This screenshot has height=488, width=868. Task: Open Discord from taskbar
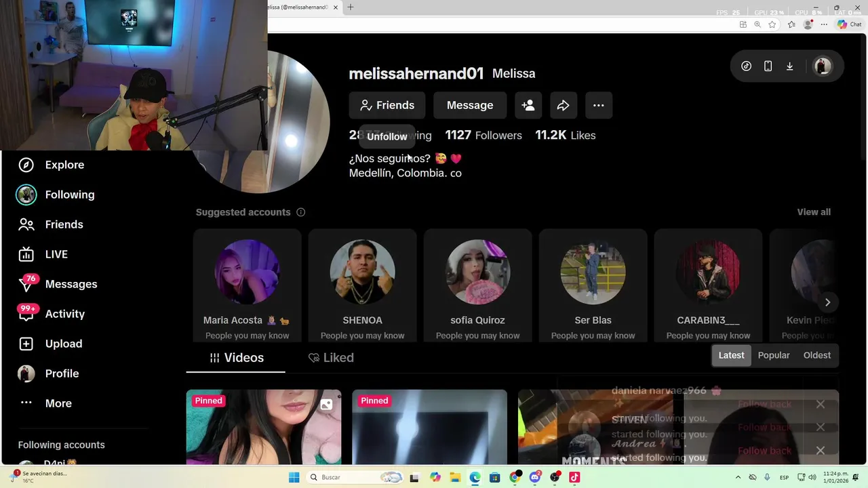tap(535, 477)
